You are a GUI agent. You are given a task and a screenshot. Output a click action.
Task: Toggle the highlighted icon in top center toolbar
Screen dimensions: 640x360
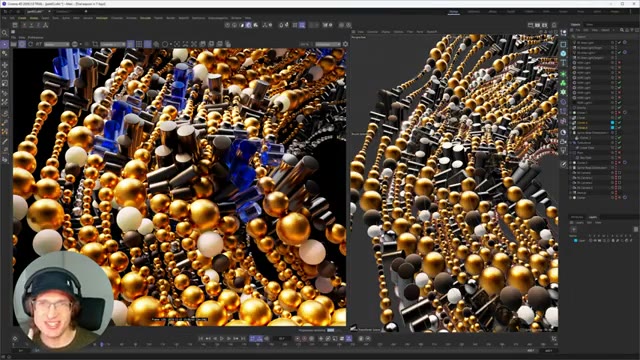click(x=249, y=25)
